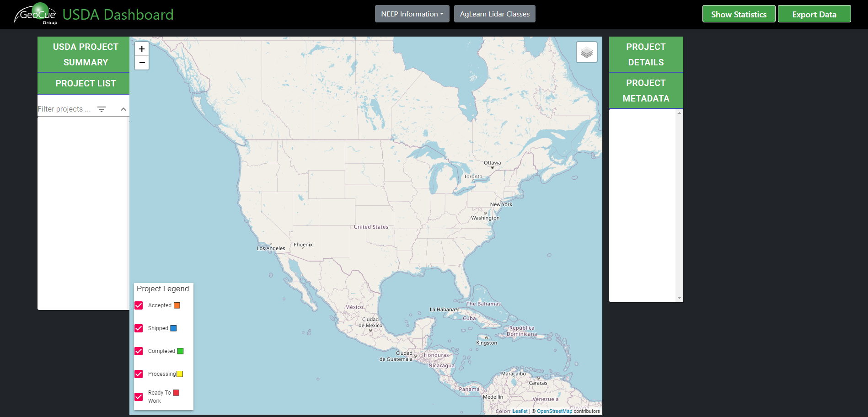Click the GeoCue Group logo
Viewport: 868px width, 417px height.
coord(35,13)
